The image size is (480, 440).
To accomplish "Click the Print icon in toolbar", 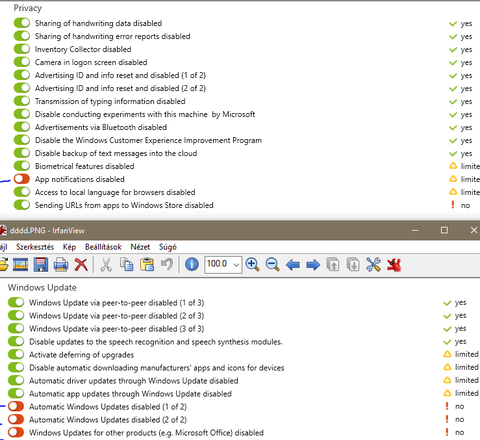I will click(61, 265).
